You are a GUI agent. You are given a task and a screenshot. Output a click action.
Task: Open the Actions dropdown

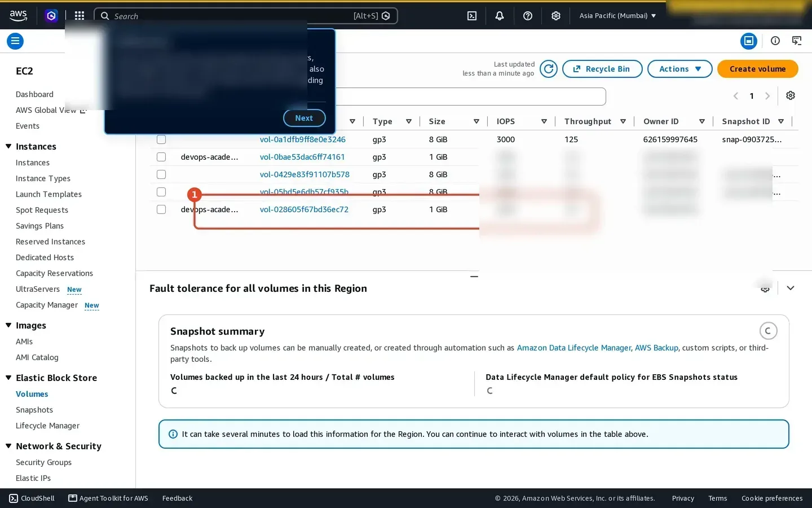coord(681,69)
